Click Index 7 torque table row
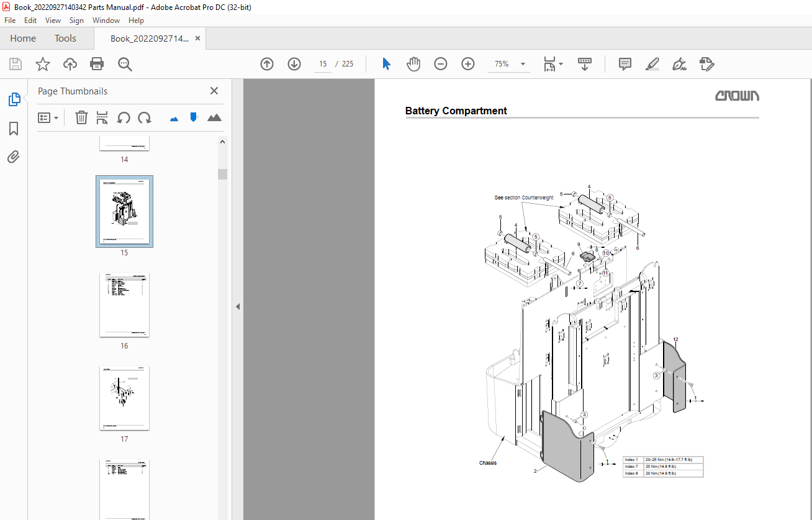Viewport: 812px width, 520px height. click(x=663, y=467)
